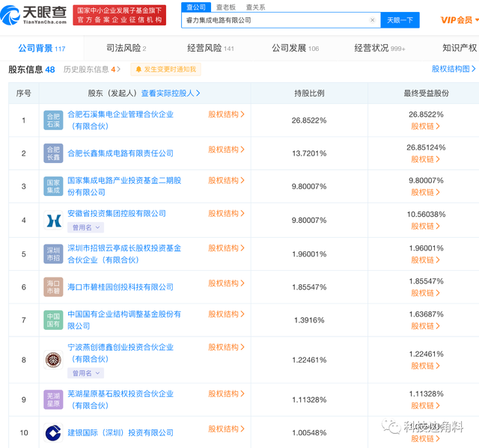The width and height of the screenshot is (479, 448).
Task: Click the 中国国有 green avatar icon
Action: [53, 320]
